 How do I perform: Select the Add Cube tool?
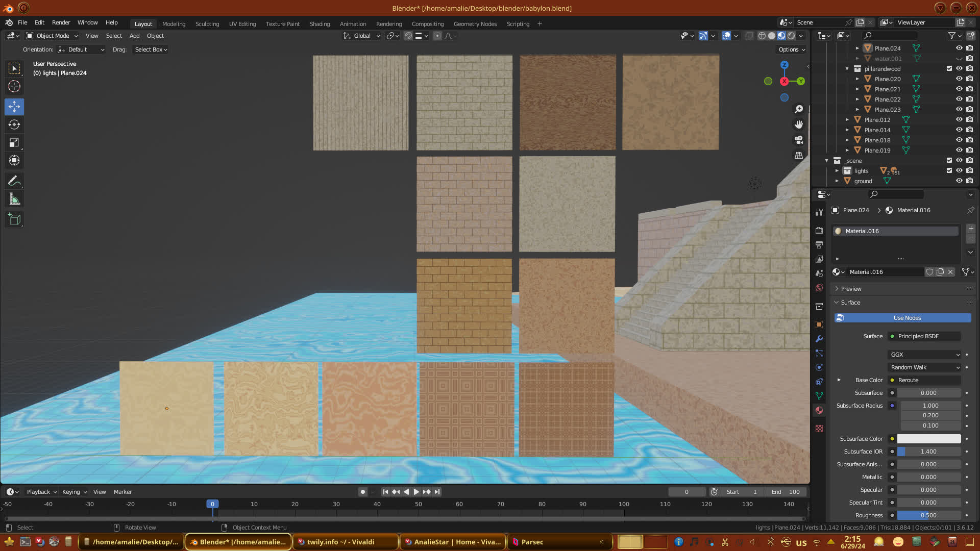[14, 219]
